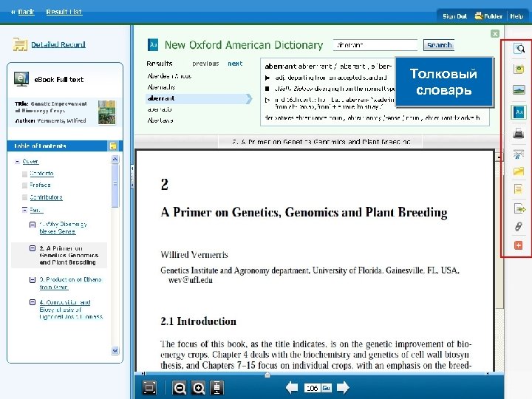Open the Detailed Record link

coord(58,44)
